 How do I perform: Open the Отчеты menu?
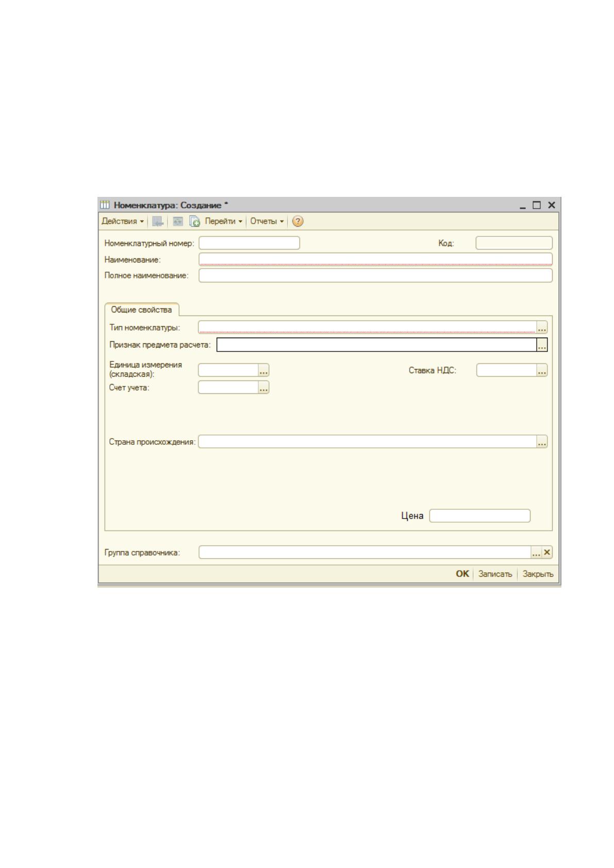(x=267, y=221)
